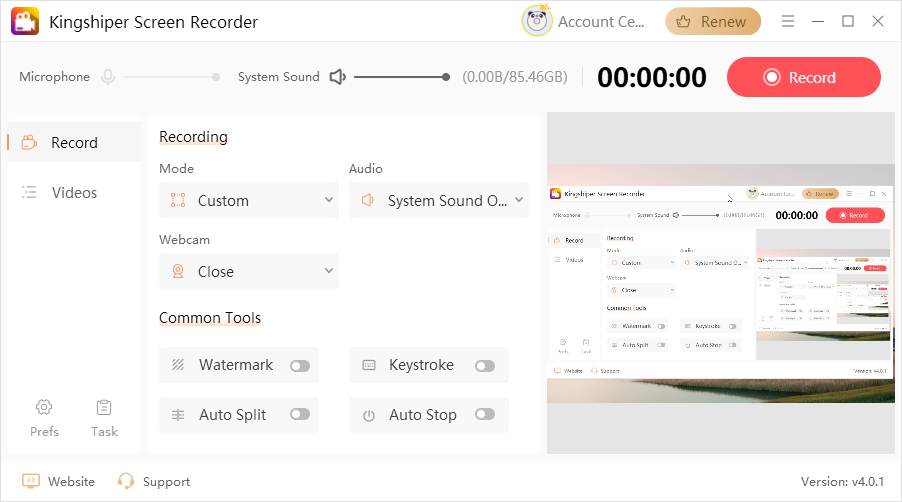Open Prefs label
Image resolution: width=902 pixels, height=502 pixels.
pos(44,431)
